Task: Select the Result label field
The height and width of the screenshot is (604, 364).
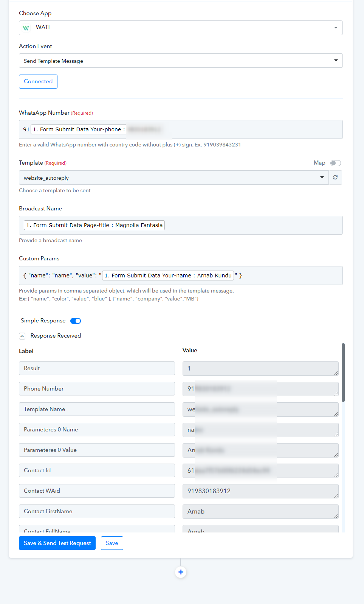Action: coord(97,368)
